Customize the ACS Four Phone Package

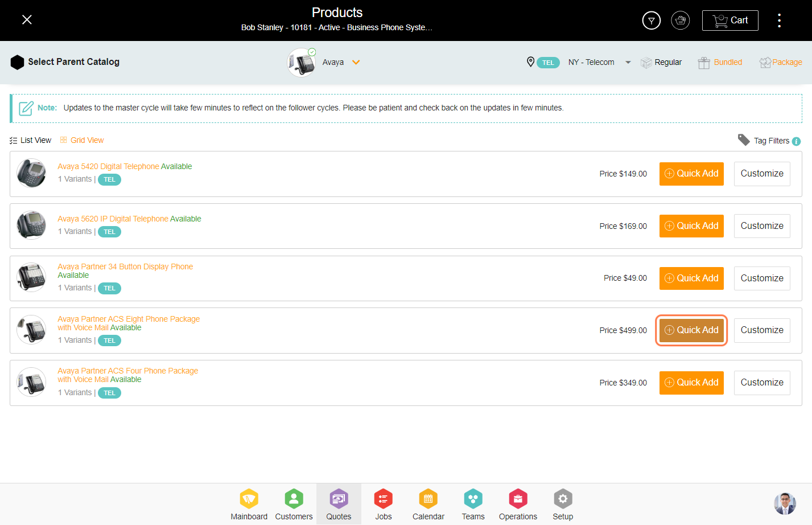[762, 383]
